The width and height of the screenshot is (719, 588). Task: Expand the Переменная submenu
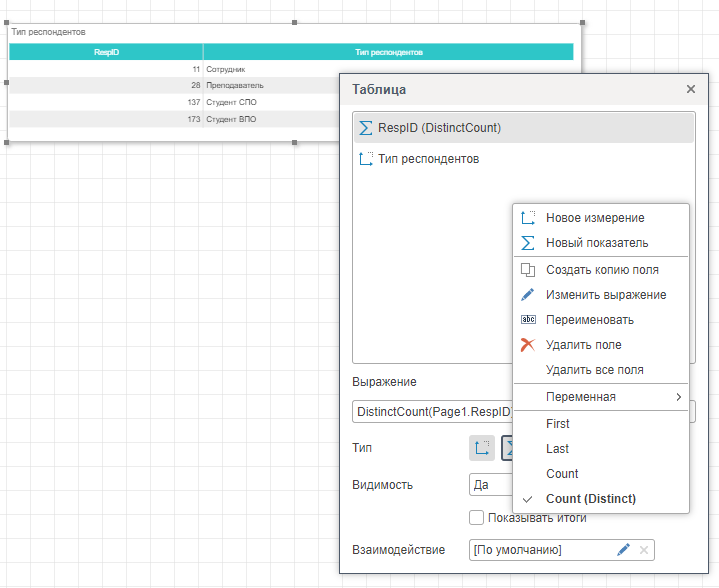click(x=600, y=397)
